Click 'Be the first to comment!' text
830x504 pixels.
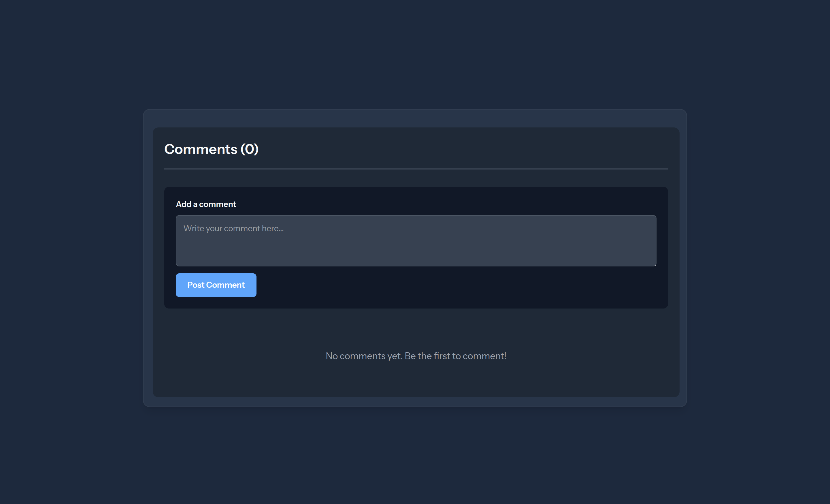(x=455, y=356)
